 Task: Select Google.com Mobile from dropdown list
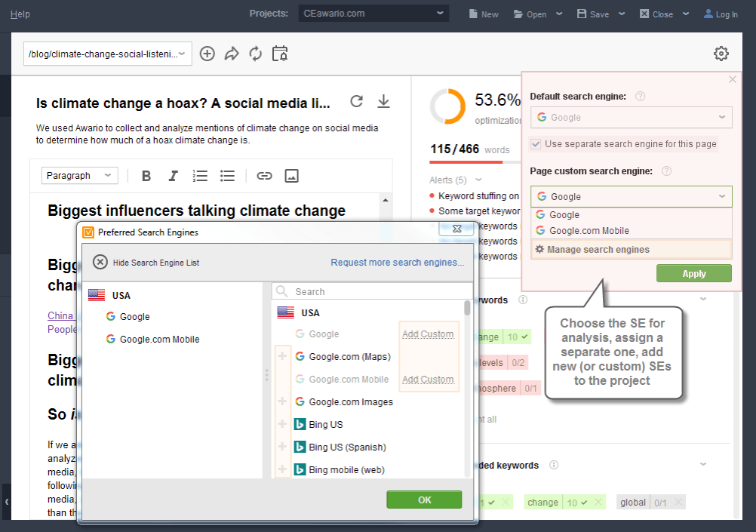631,231
